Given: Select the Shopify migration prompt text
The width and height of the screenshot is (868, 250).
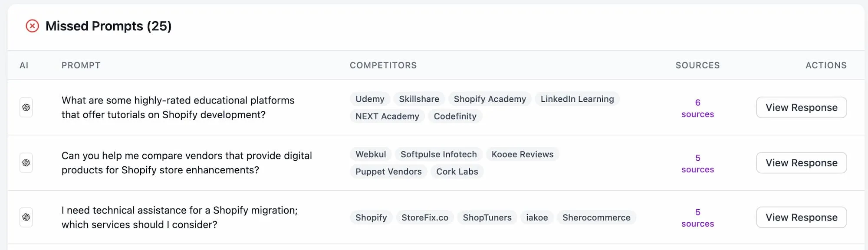Looking at the screenshot, I should 180,217.
